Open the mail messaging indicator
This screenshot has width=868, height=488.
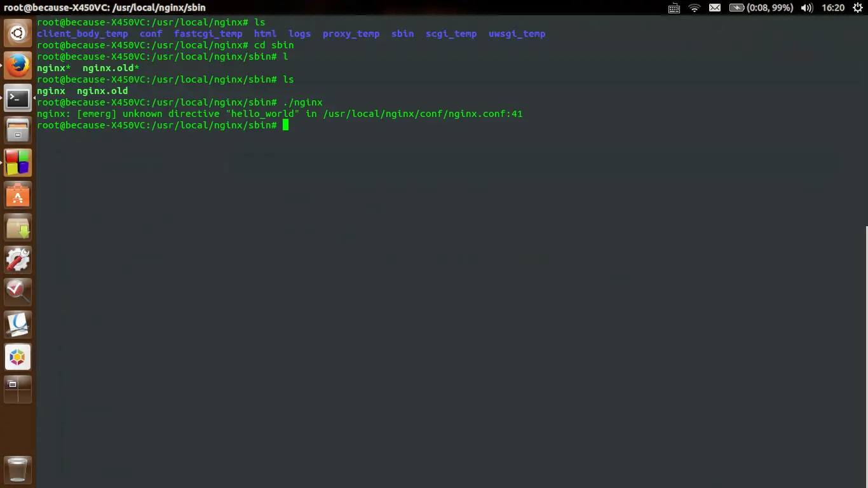(x=715, y=8)
